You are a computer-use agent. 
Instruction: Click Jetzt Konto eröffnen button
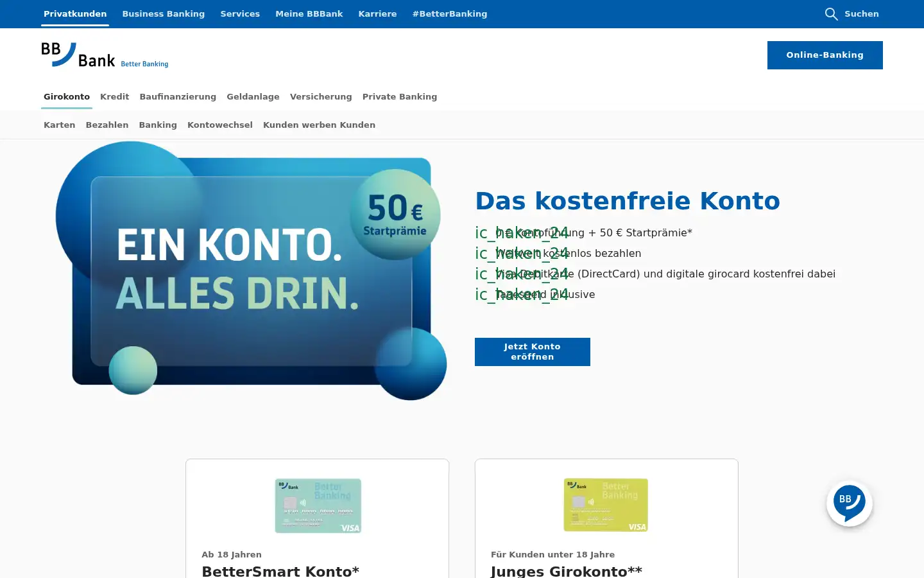(533, 352)
